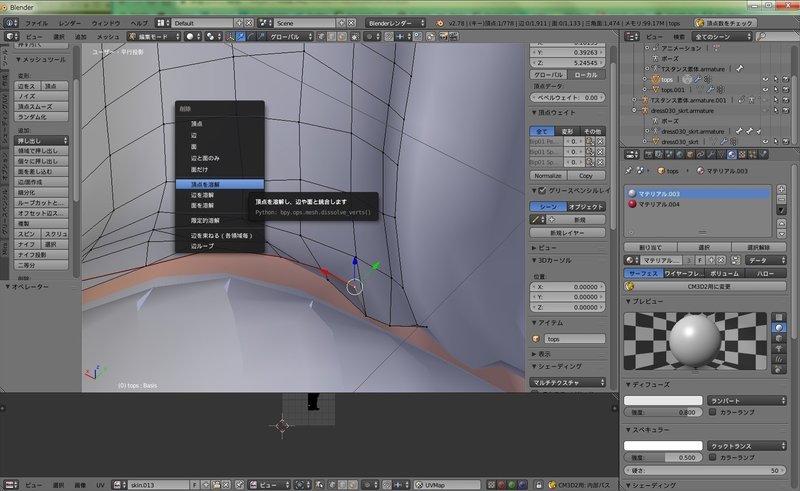Screen dimensions: 800x491
Task: Add material slot with plus icon
Action: 781,189
